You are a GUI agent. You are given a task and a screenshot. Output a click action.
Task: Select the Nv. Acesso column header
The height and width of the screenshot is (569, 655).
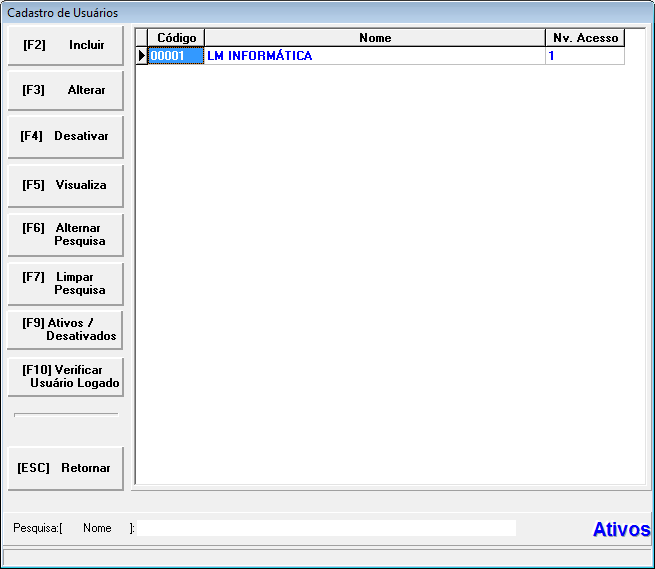tap(585, 38)
